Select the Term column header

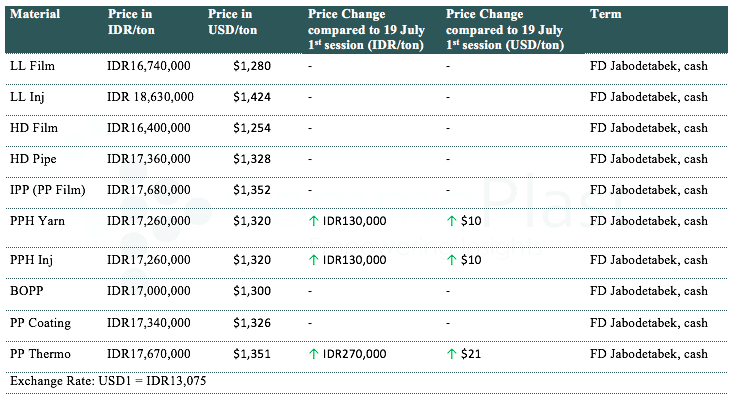point(605,15)
